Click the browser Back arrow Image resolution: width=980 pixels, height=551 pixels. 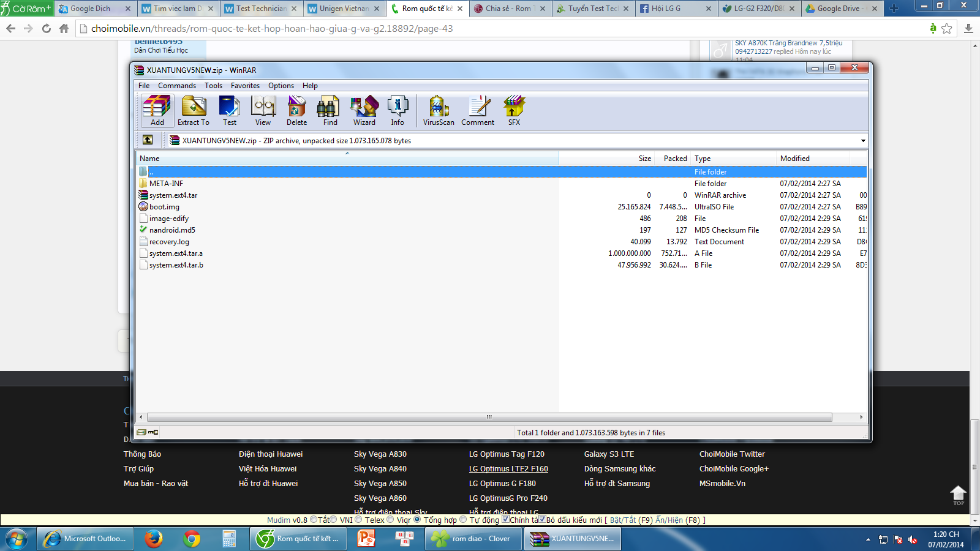click(11, 28)
